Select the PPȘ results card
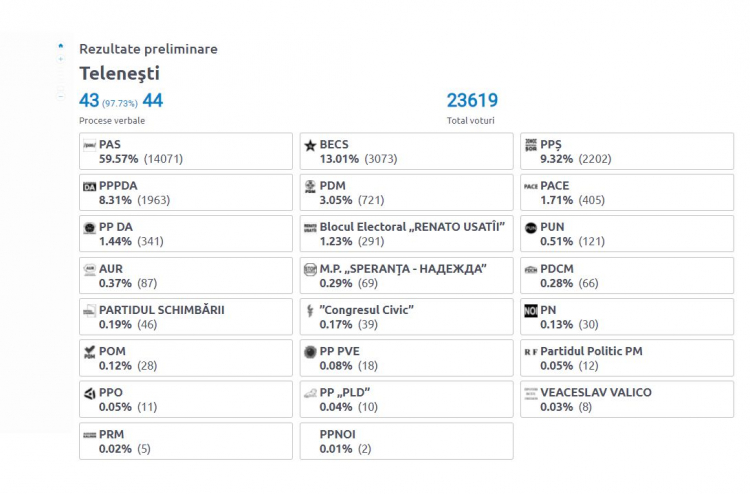Screen dimensions: 750x494 627,151
